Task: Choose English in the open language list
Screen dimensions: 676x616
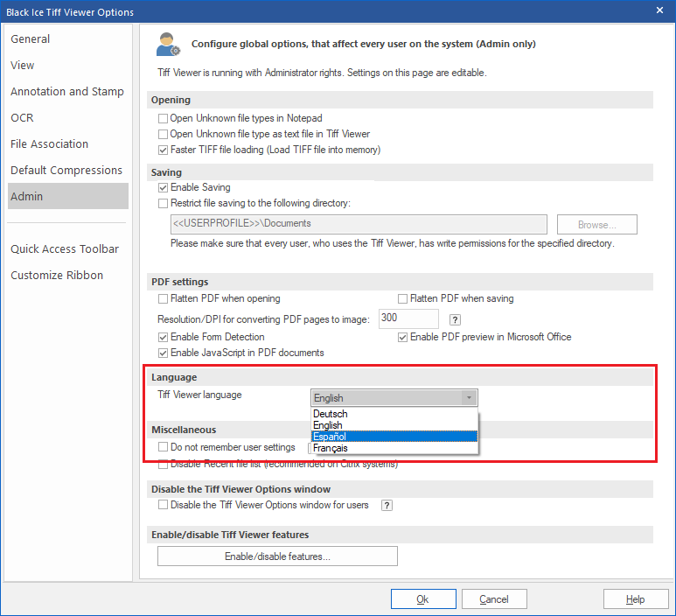Action: coord(394,425)
